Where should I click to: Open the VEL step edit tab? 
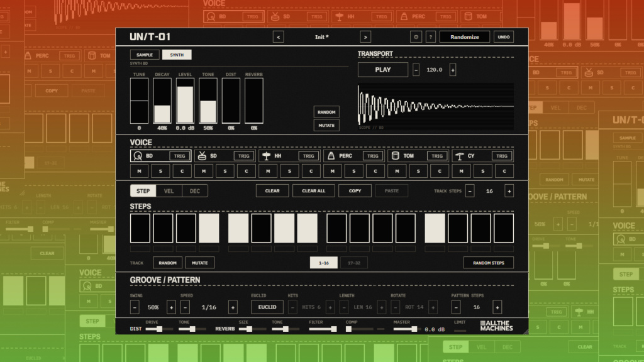tap(169, 191)
